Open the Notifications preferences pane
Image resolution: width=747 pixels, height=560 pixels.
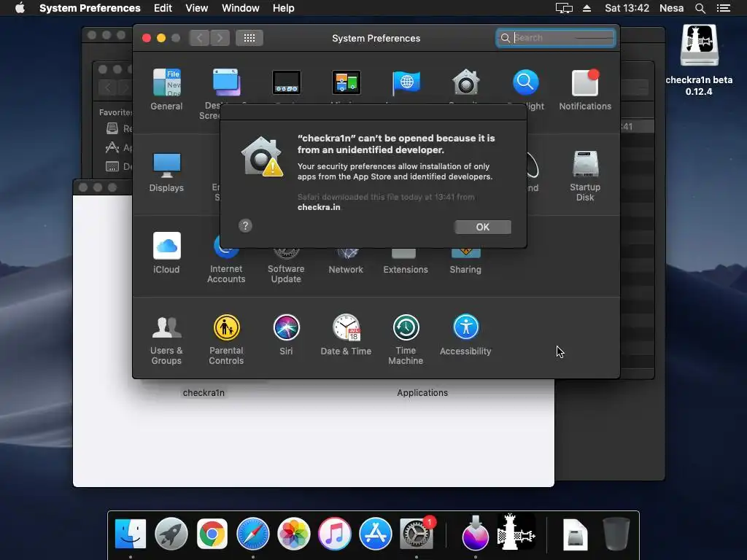[585, 90]
